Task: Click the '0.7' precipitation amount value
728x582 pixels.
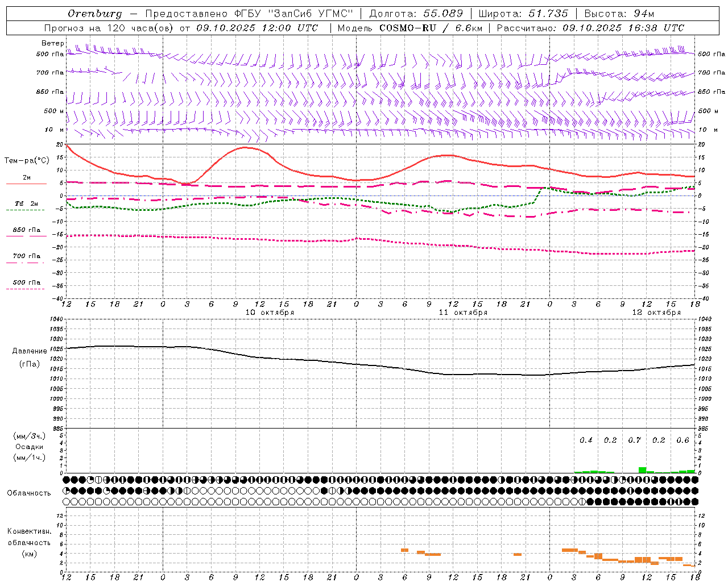Action: (634, 440)
